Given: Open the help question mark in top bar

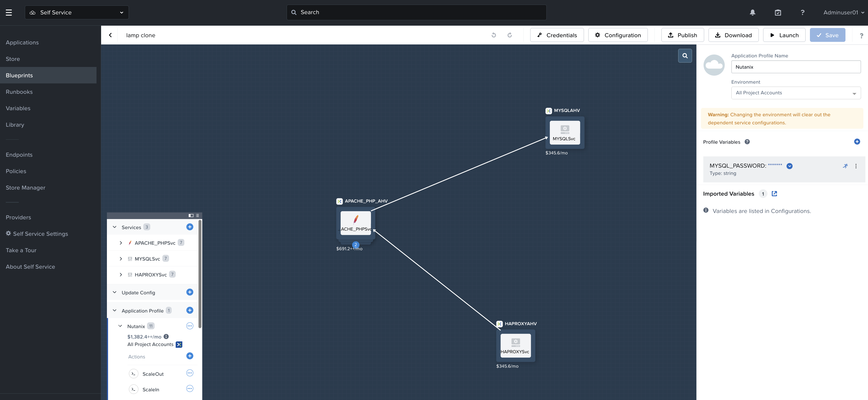Looking at the screenshot, I should (803, 12).
